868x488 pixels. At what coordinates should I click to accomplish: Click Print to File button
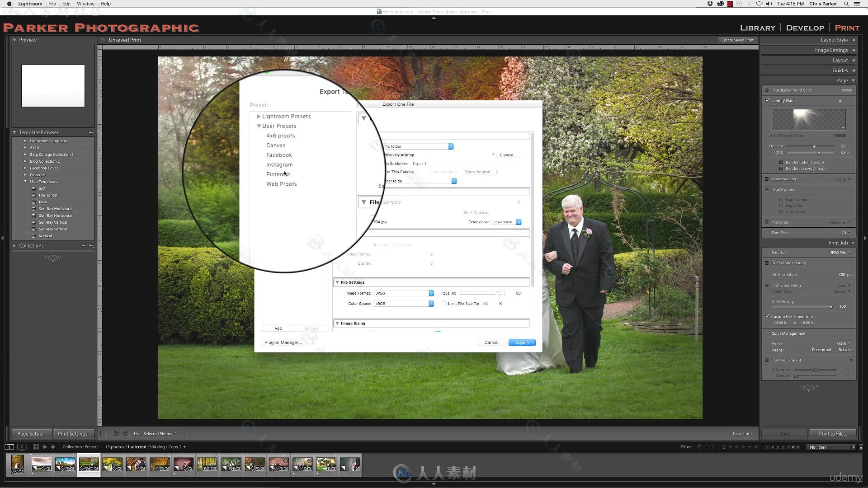(x=832, y=434)
